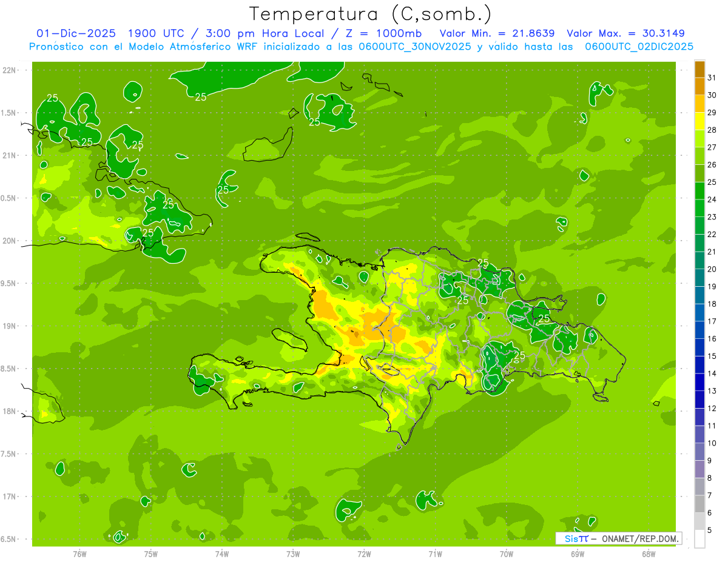728x562 pixels.
Task: Click the "8.5N" latitude axis label
Action: point(9,369)
